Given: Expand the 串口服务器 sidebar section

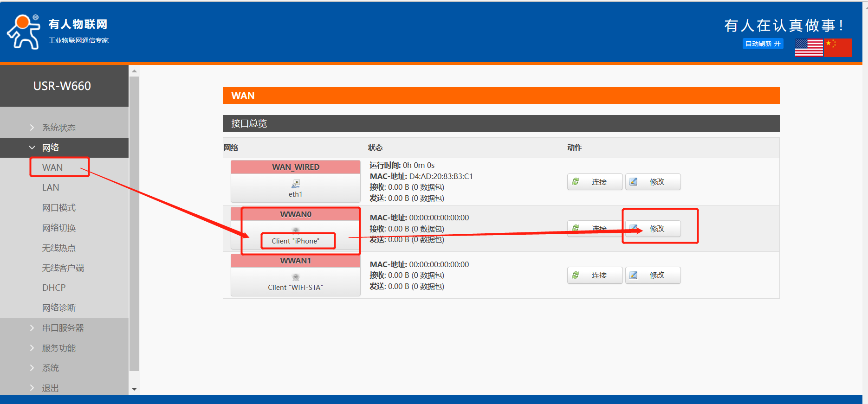Looking at the screenshot, I should coord(63,328).
